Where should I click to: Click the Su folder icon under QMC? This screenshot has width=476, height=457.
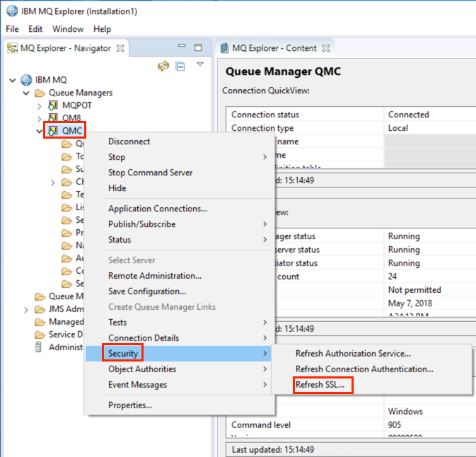point(66,169)
